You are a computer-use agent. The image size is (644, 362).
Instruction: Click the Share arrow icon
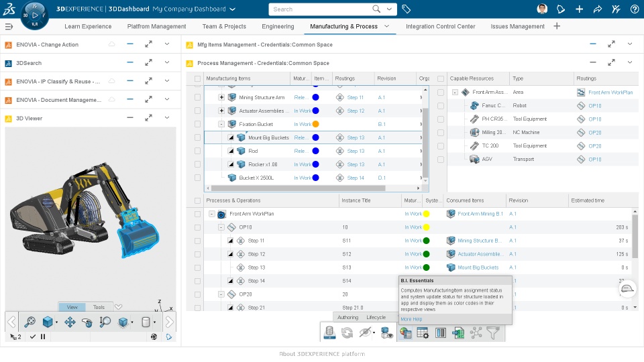click(x=598, y=9)
